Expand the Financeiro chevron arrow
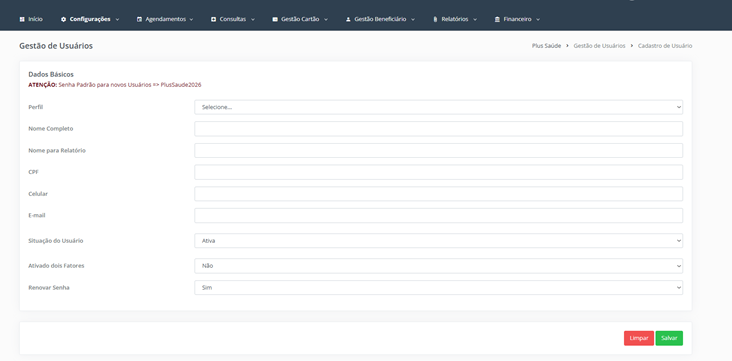The image size is (732, 361). (538, 20)
